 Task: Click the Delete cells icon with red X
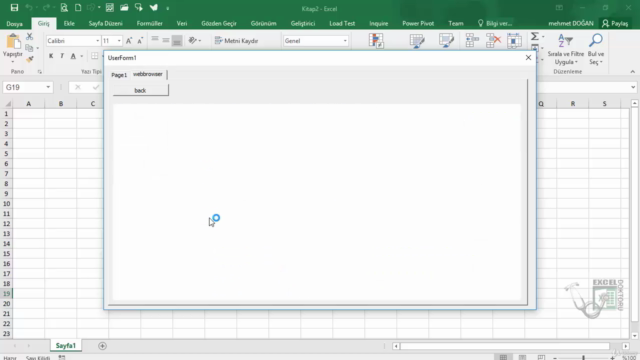[493, 40]
